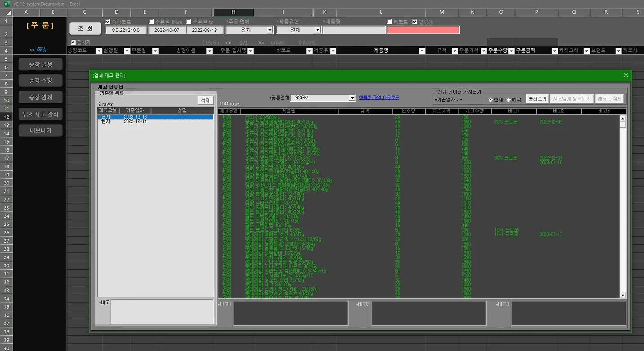Click the 업체 재고 관리 sidebar button
The height and width of the screenshot is (351, 644).
41,114
